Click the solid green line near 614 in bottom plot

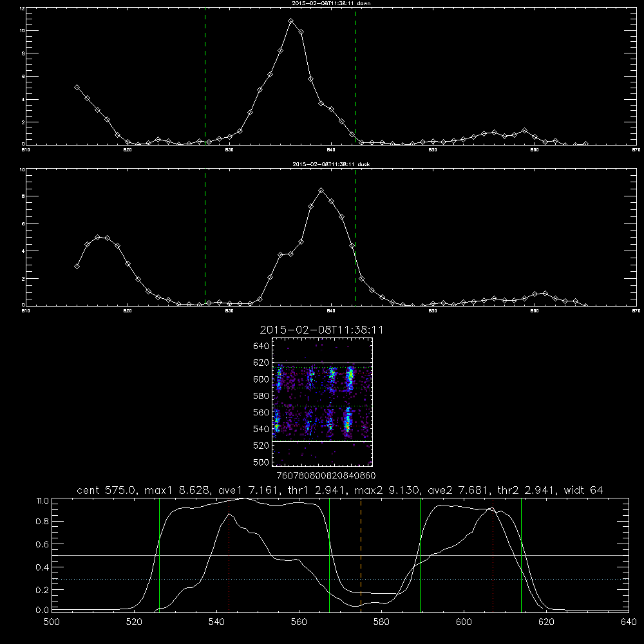coord(521,555)
